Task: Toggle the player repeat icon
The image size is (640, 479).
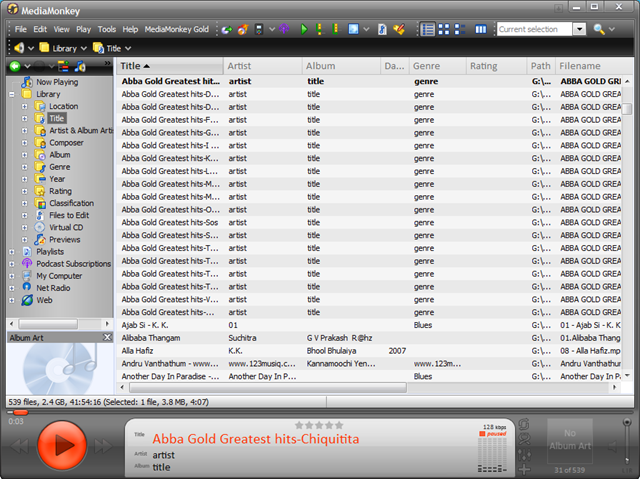Action: 524,424
